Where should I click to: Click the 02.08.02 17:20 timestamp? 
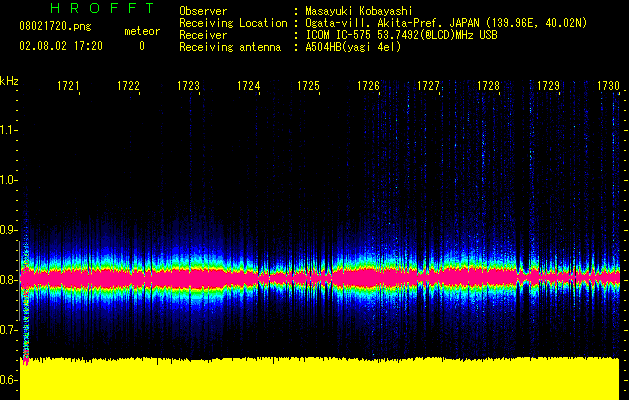point(62,46)
